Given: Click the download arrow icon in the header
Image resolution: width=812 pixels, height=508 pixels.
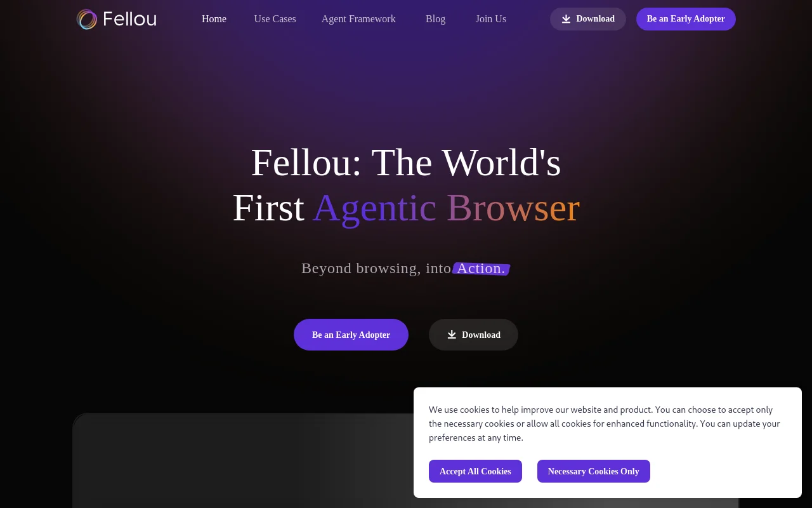Looking at the screenshot, I should tap(566, 19).
